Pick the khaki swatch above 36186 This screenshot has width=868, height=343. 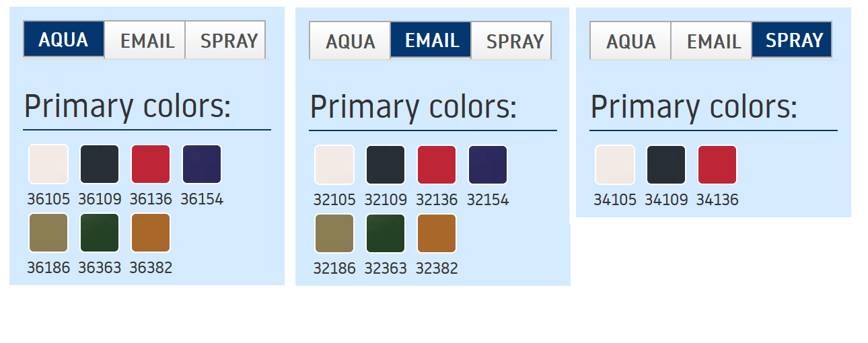(x=48, y=233)
